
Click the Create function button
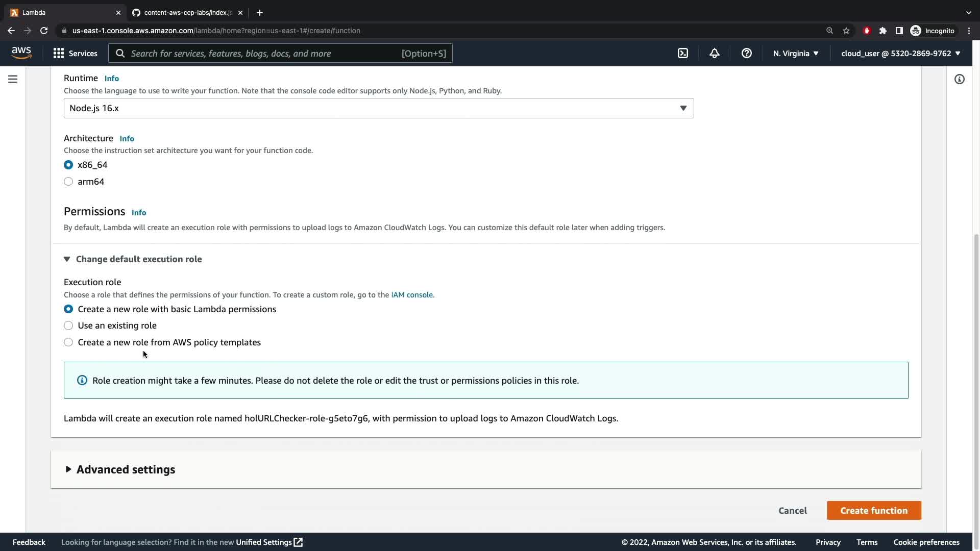[873, 510]
